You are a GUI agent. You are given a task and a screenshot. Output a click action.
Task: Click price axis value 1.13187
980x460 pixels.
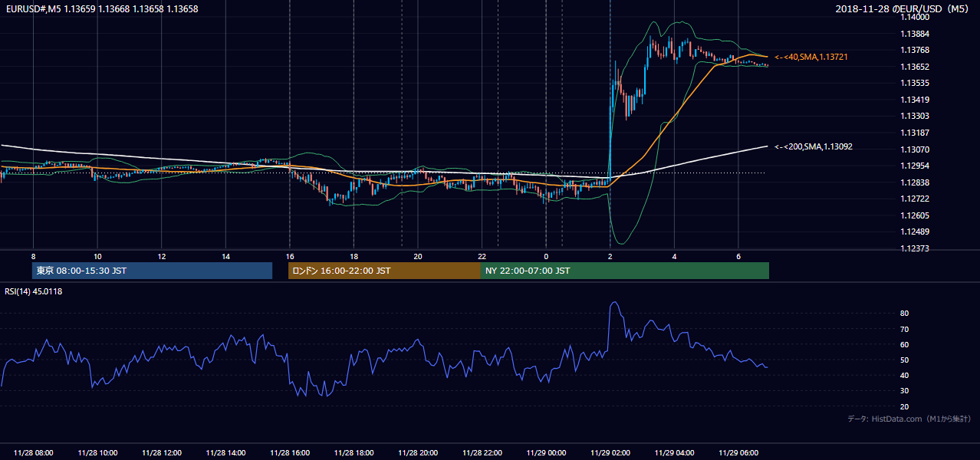point(915,133)
